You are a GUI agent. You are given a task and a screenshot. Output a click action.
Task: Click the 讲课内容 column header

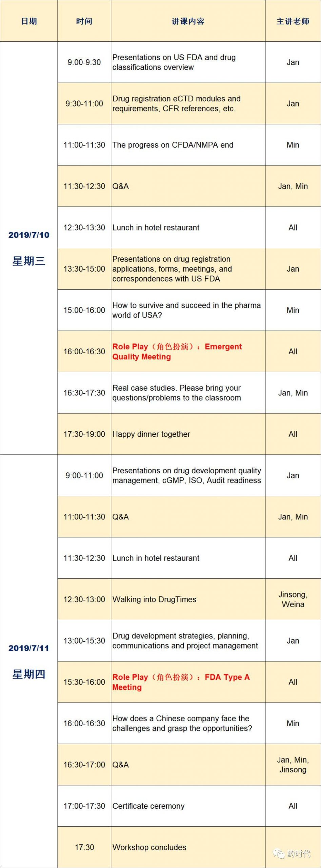tap(188, 21)
